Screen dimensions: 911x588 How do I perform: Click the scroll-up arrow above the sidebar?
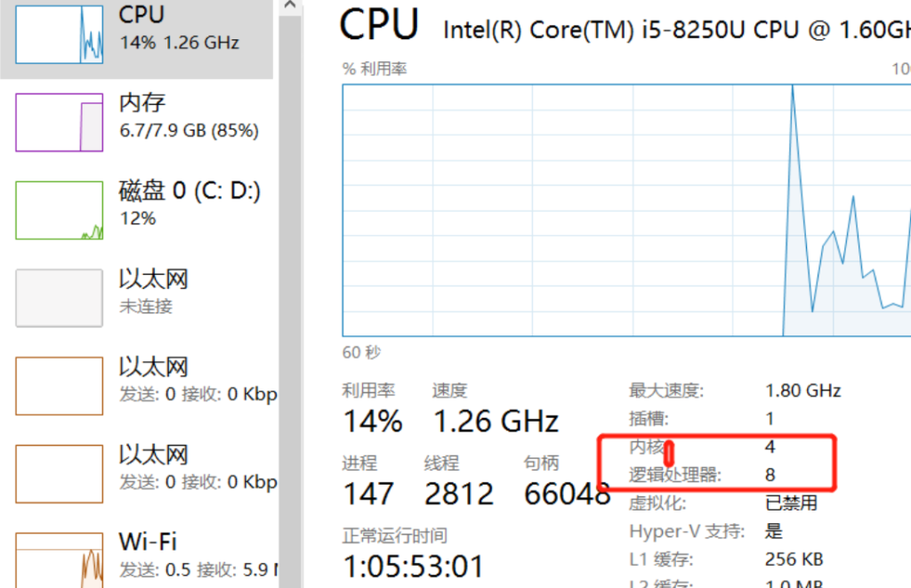click(288, 6)
